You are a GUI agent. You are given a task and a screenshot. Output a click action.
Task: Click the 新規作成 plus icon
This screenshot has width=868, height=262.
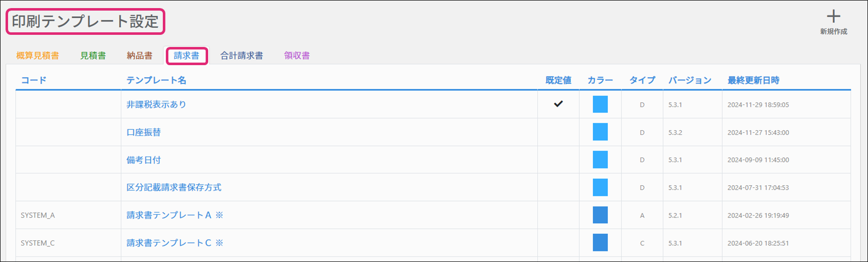(833, 17)
